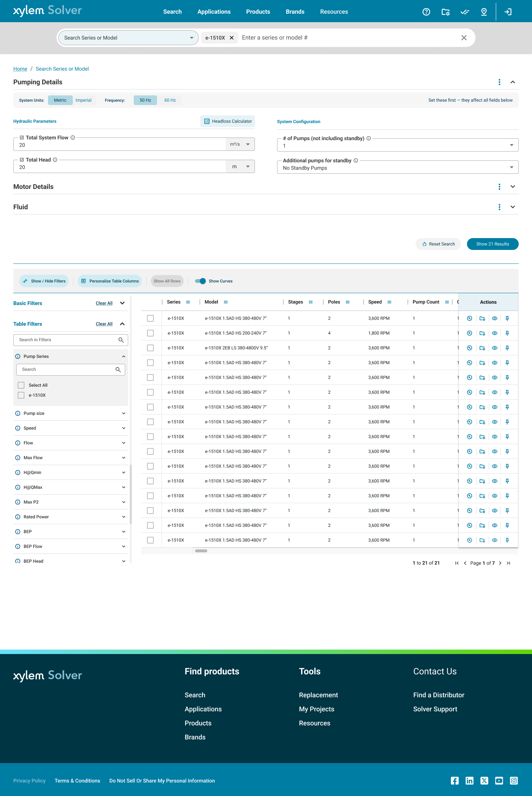Click Show / Hide Filters button
The width and height of the screenshot is (532, 796).
click(44, 281)
